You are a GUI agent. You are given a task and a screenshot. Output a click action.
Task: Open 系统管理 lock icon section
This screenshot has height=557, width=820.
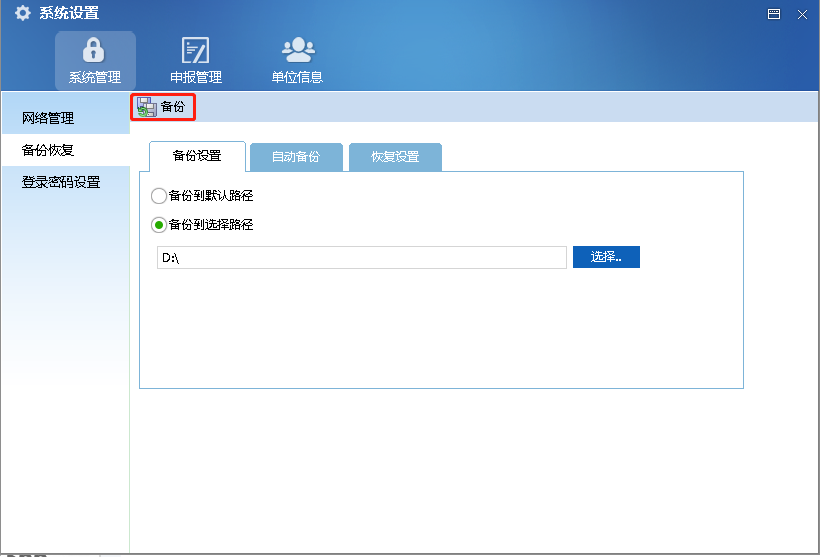tap(95, 60)
